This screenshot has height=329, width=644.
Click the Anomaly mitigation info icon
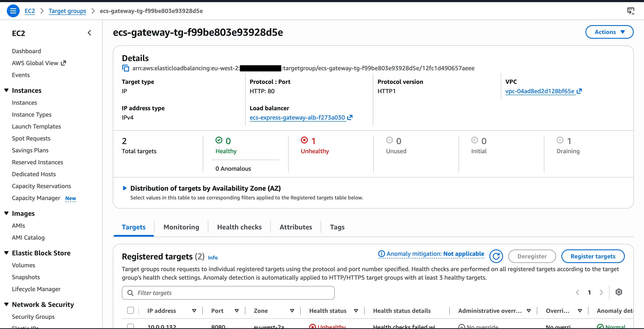[381, 254]
